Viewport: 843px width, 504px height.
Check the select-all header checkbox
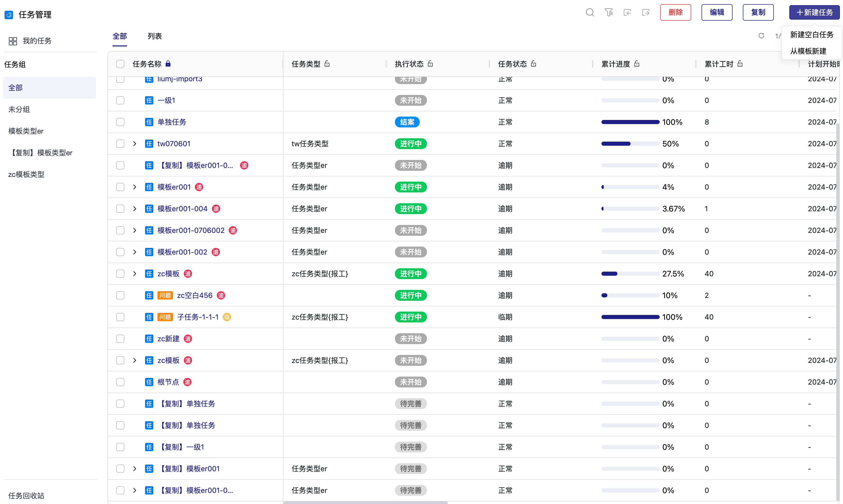coord(120,64)
